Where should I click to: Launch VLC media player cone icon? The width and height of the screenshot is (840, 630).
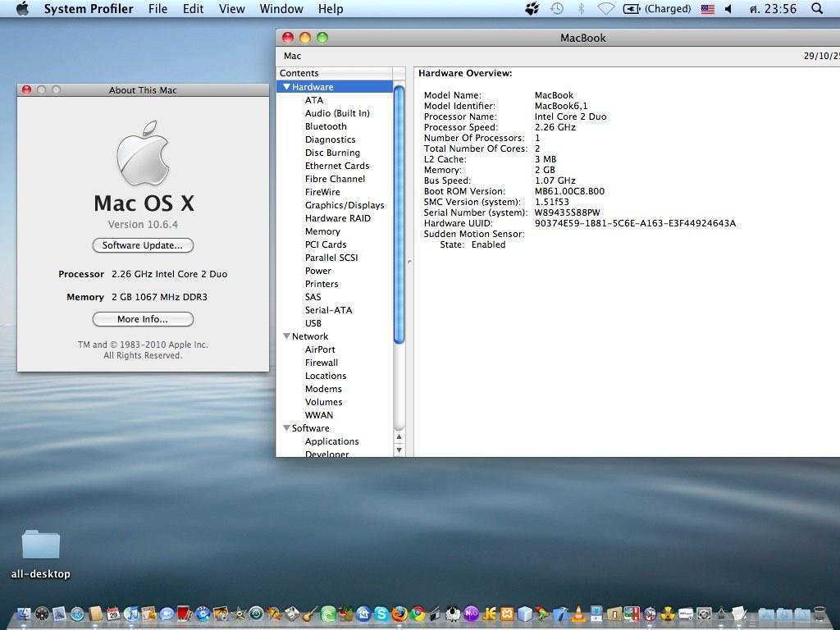tap(578, 614)
